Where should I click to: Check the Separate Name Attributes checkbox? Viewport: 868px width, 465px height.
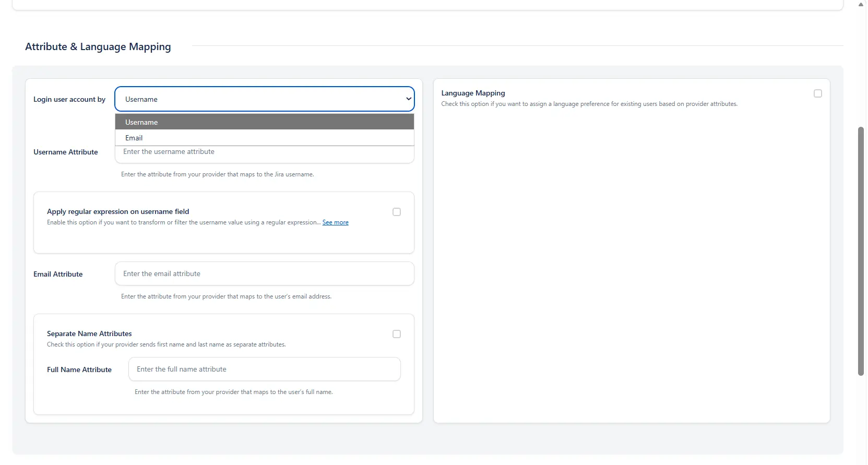397,334
